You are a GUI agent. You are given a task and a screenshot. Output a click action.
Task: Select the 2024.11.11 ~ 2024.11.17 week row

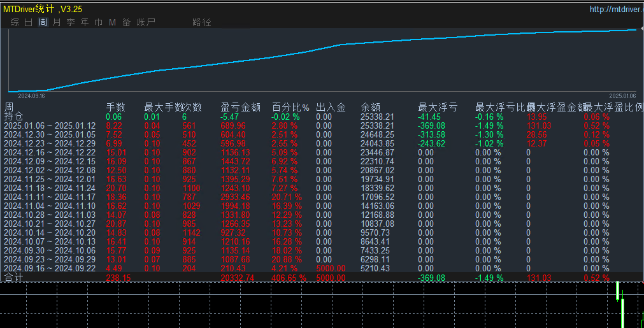pos(50,197)
